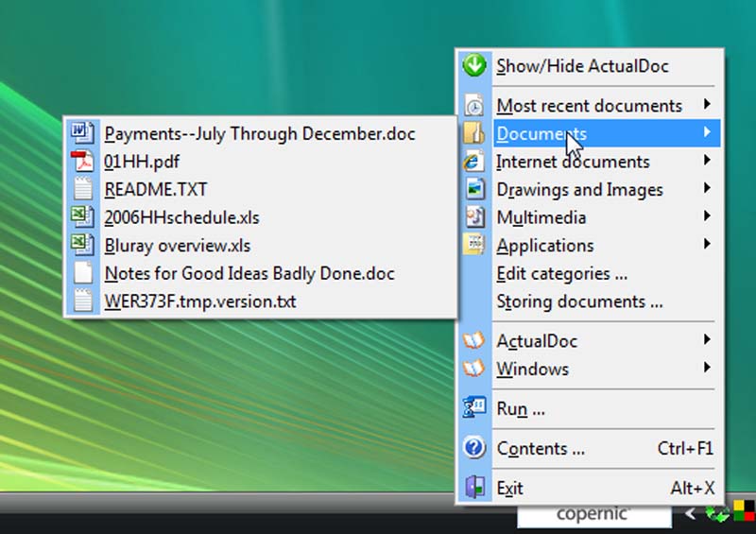Click the blue question mark Contents icon
This screenshot has height=534, width=756.
point(473,448)
